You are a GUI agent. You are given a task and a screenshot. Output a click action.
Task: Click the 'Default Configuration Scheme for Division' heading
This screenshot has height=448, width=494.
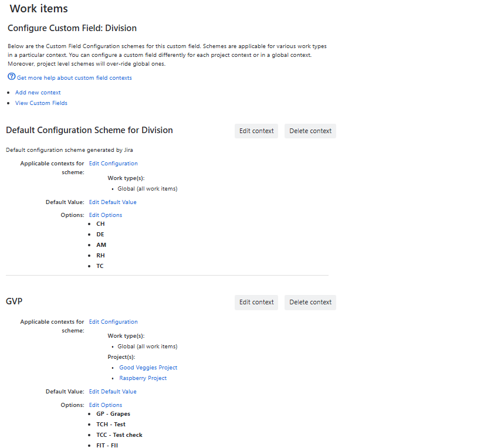tap(89, 130)
